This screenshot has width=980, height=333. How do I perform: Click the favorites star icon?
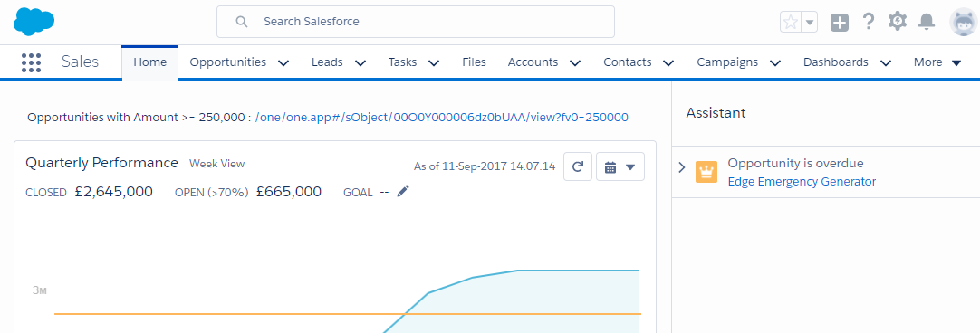pyautogui.click(x=791, y=23)
